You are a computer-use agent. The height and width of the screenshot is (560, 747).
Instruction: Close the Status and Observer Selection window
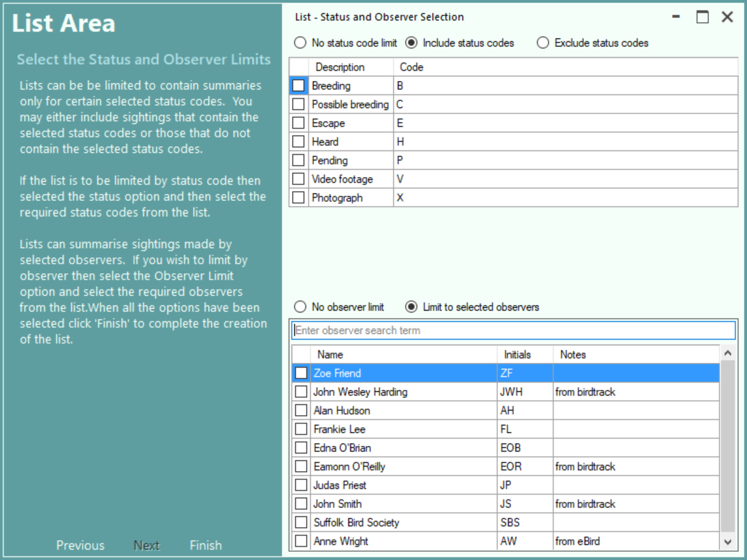point(727,17)
